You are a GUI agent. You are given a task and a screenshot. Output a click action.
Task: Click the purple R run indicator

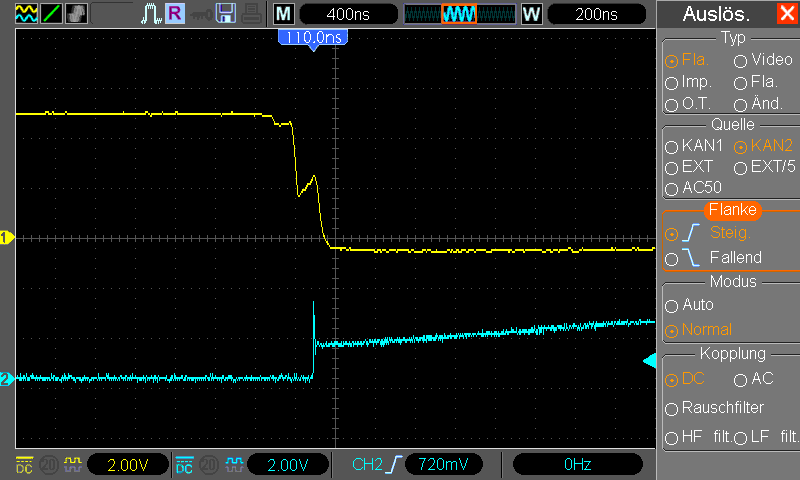click(x=174, y=13)
